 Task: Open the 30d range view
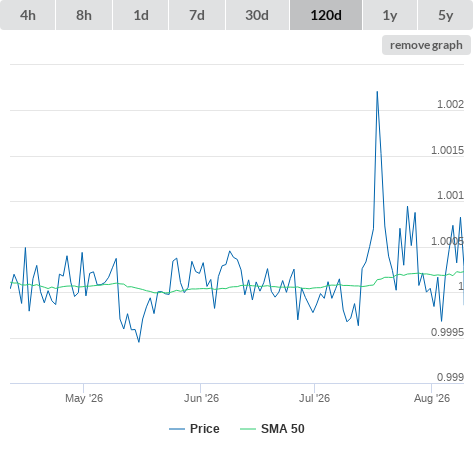257,15
